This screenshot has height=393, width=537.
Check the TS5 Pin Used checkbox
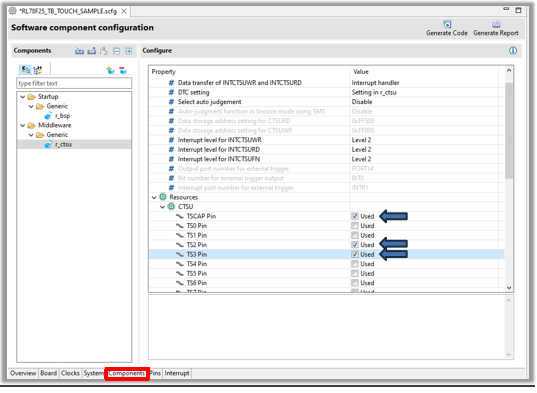coord(355,274)
